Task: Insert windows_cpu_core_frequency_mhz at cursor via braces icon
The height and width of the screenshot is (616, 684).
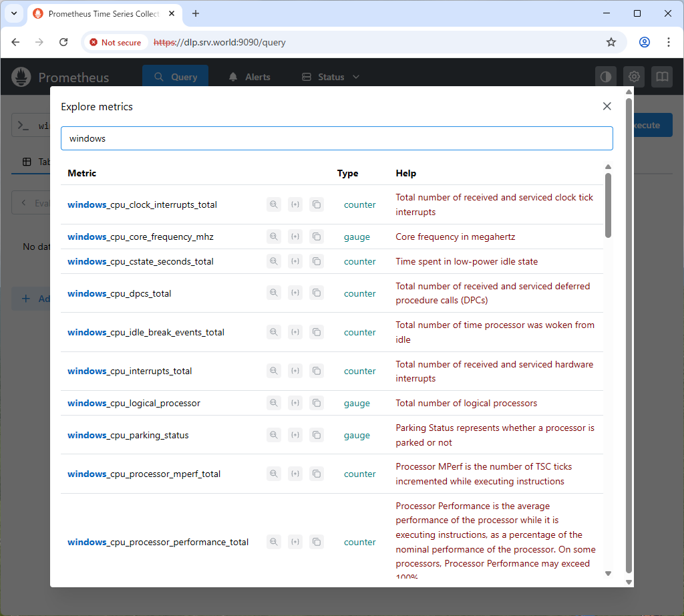Action: (295, 237)
